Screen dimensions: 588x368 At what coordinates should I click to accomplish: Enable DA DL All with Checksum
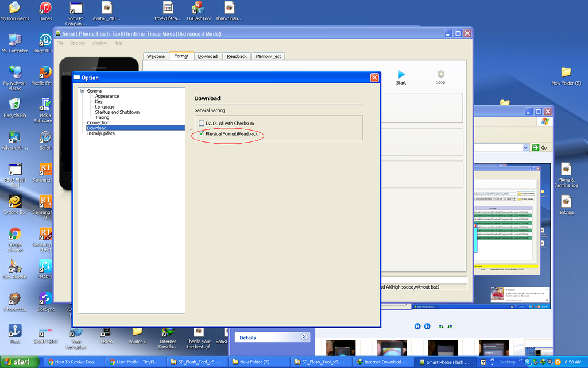click(202, 124)
